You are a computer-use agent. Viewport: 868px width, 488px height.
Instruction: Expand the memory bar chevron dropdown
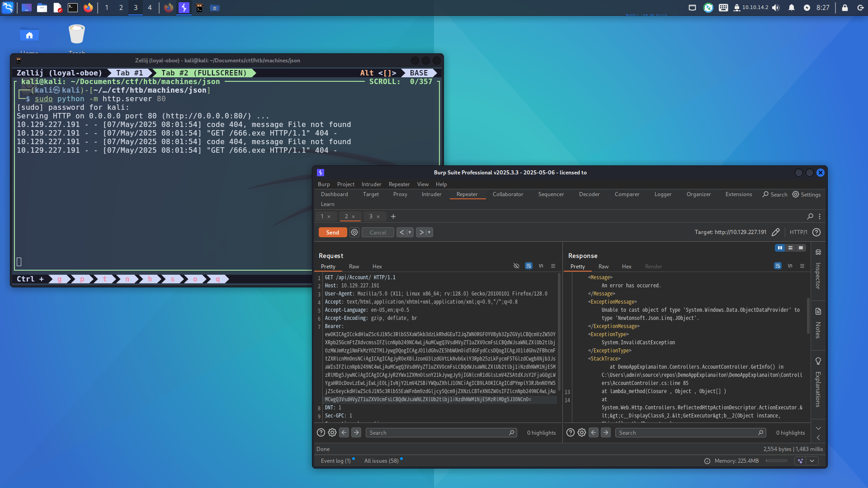click(x=812, y=461)
